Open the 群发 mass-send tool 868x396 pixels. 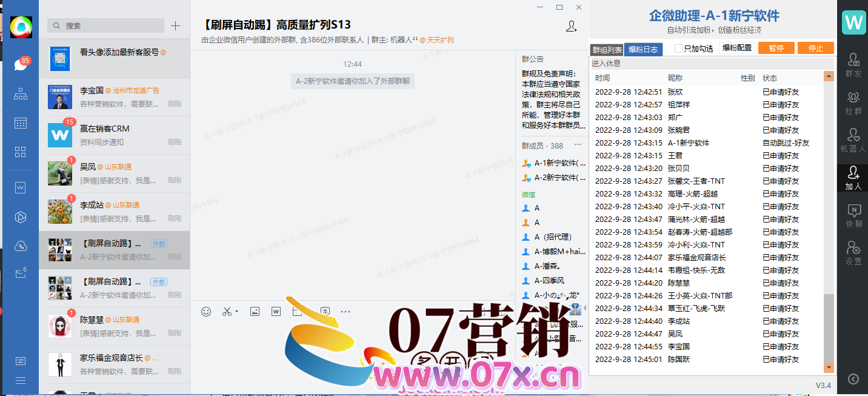tap(853, 64)
